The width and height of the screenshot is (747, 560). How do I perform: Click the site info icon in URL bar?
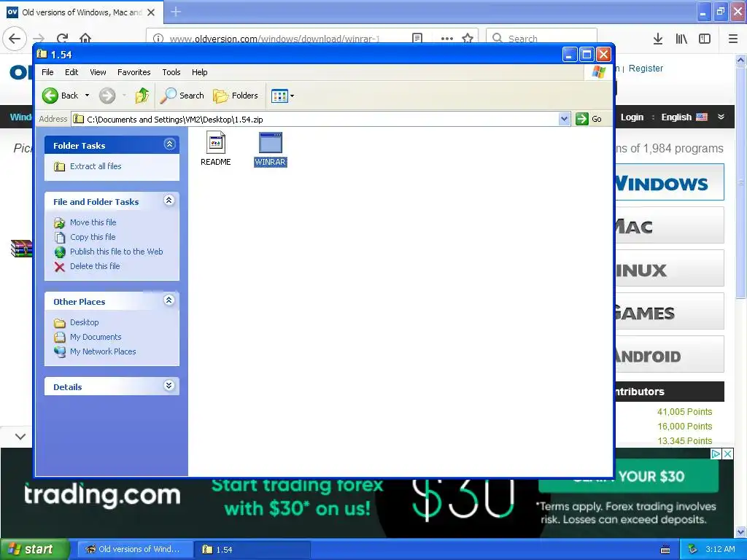tap(158, 38)
